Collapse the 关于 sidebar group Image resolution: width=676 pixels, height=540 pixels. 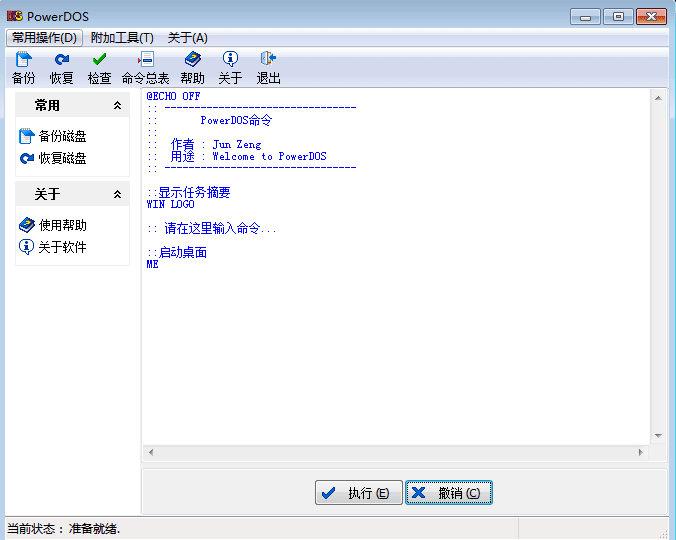(x=117, y=194)
